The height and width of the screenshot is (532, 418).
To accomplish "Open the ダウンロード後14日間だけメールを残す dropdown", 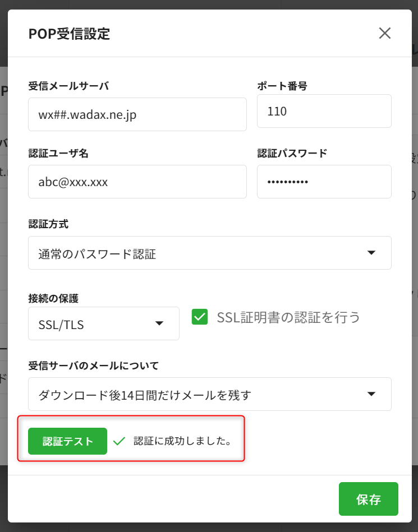I will point(210,394).
